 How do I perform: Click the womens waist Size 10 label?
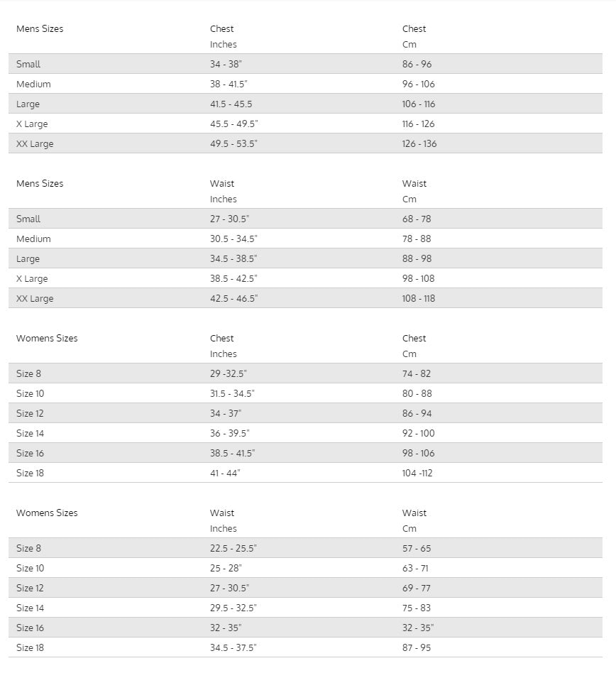coord(30,568)
